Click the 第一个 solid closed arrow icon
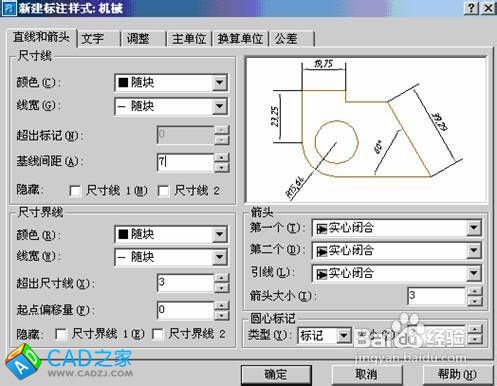Image resolution: width=497 pixels, height=386 pixels. point(322,229)
